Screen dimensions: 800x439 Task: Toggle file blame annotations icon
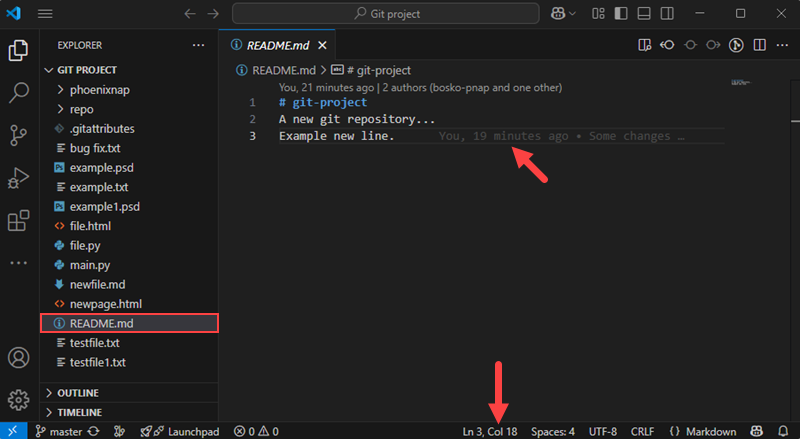(736, 45)
